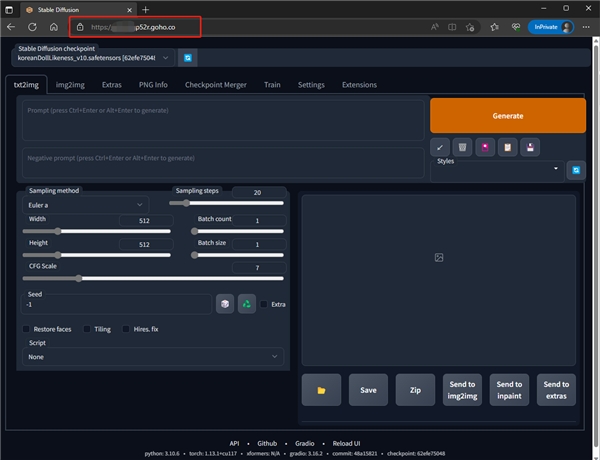This screenshot has width=600, height=460.
Task: Open the Train tab
Action: click(x=272, y=85)
